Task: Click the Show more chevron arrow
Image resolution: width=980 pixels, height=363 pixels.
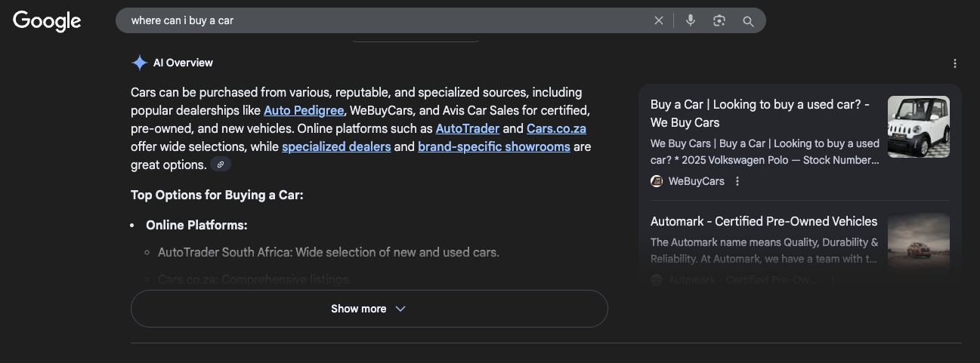Action: pos(400,309)
